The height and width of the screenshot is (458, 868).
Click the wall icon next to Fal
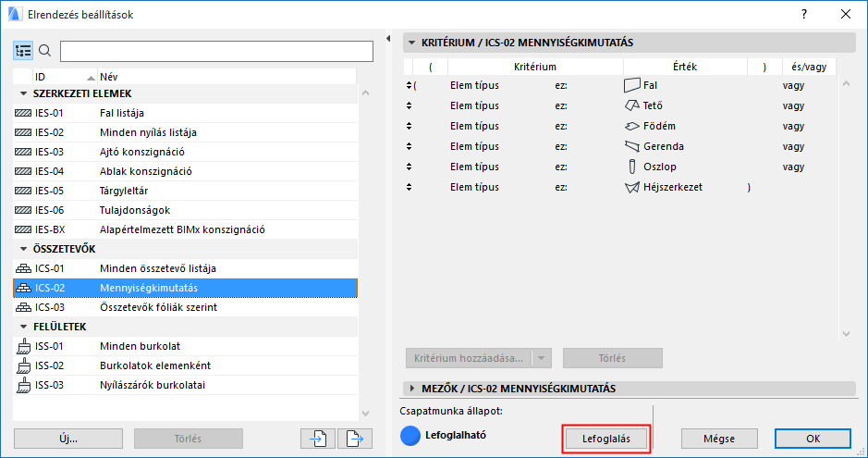coord(631,85)
